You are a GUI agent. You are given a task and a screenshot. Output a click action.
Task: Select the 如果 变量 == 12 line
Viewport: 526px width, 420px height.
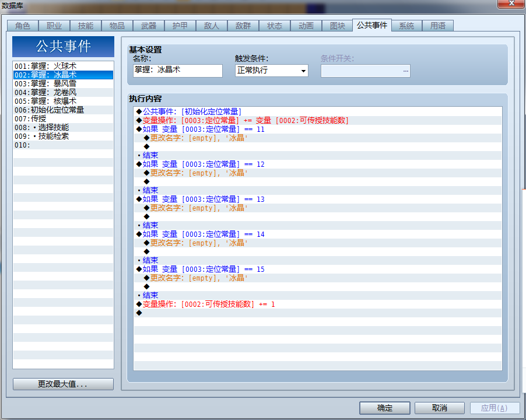click(318, 164)
